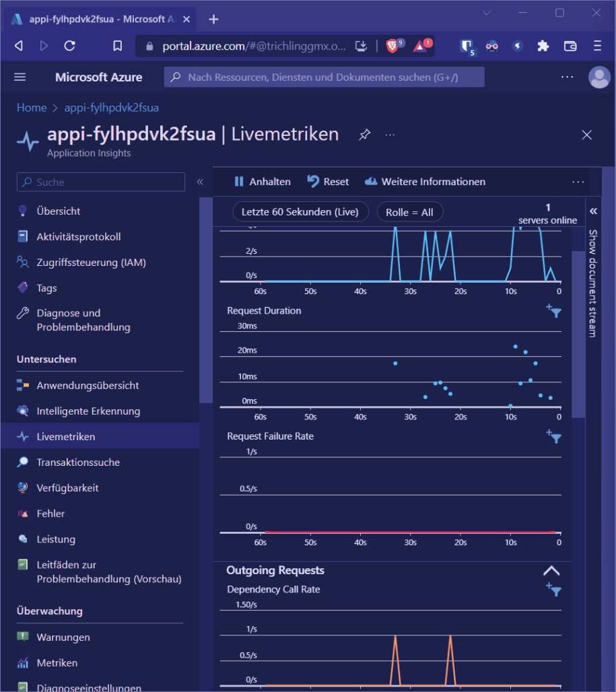
Task: Open the account avatar menu
Action: (x=599, y=77)
